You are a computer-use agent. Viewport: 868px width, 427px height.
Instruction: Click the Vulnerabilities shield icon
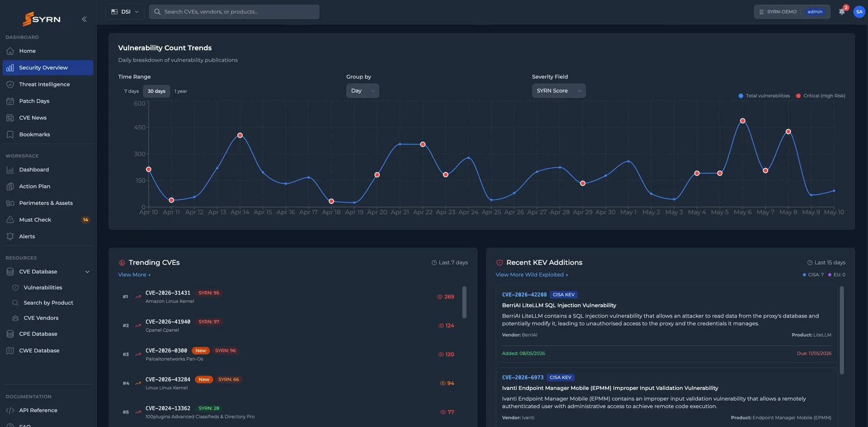[15, 288]
